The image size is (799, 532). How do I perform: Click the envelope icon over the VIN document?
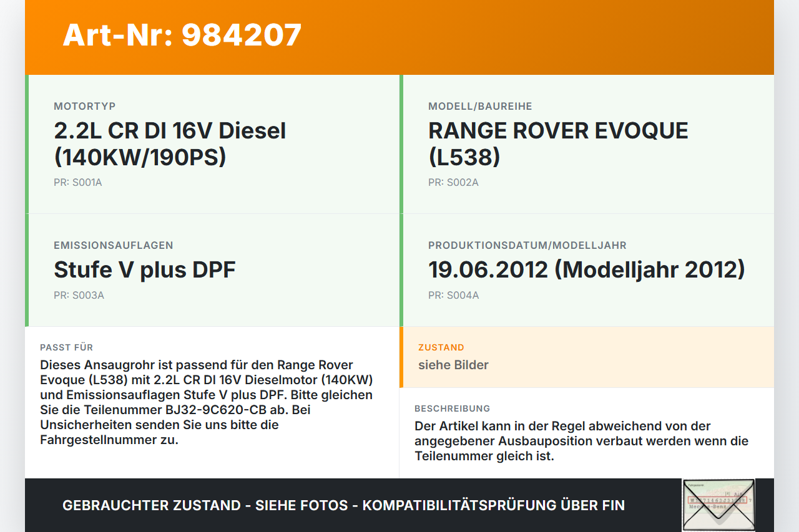718,505
